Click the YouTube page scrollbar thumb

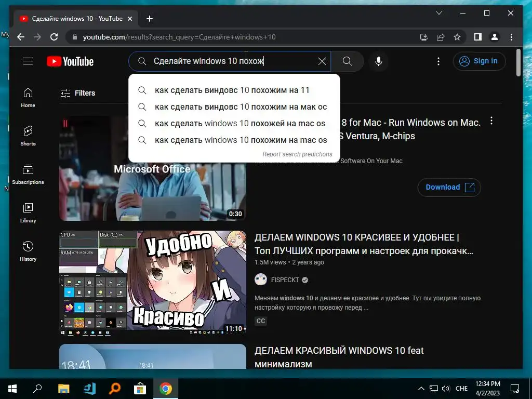pos(518,63)
